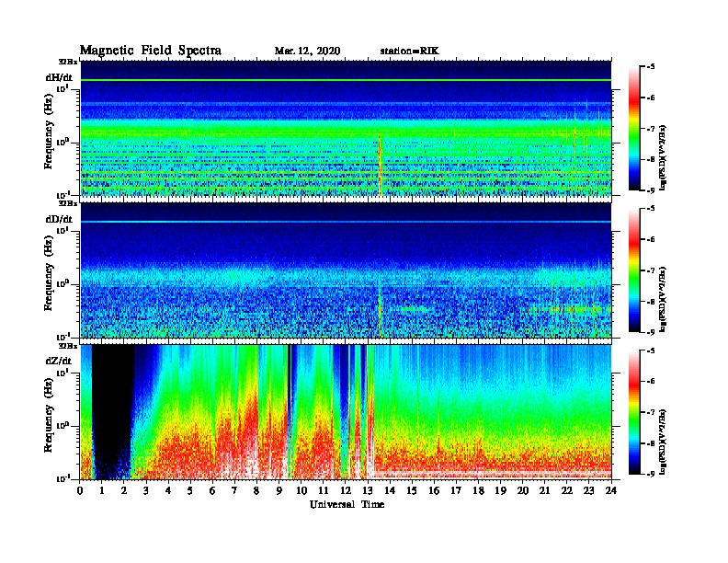
Task: Click the log(PSD) units label beside dZ/dt color scale
Action: point(663,441)
